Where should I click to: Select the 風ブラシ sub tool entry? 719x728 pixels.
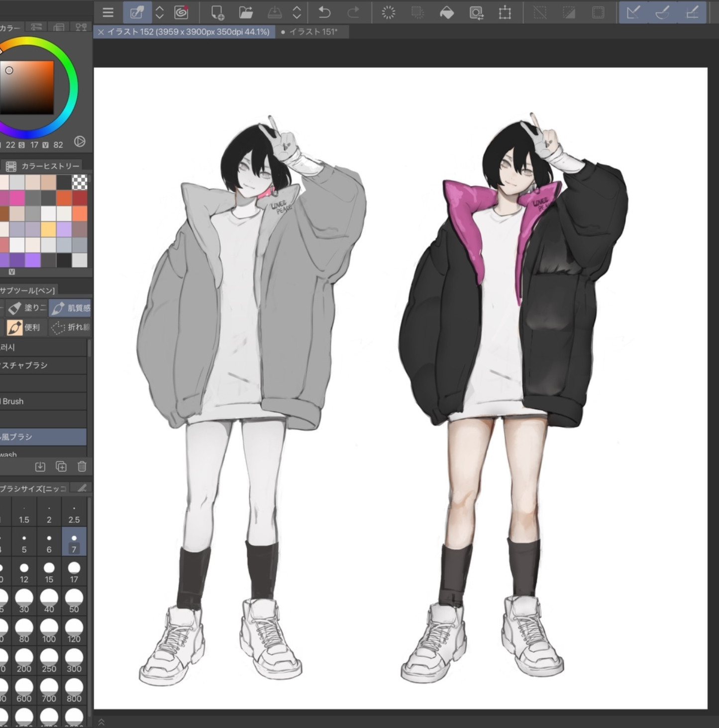pyautogui.click(x=43, y=437)
